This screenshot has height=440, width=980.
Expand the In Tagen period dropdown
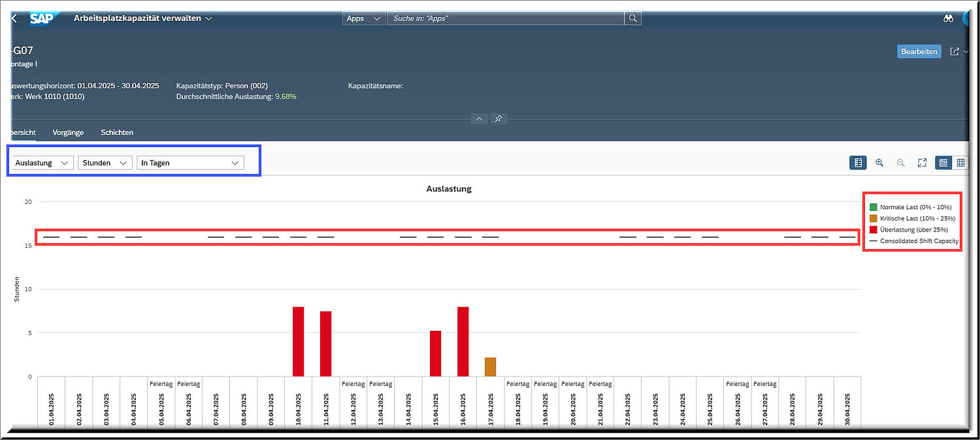(190, 163)
